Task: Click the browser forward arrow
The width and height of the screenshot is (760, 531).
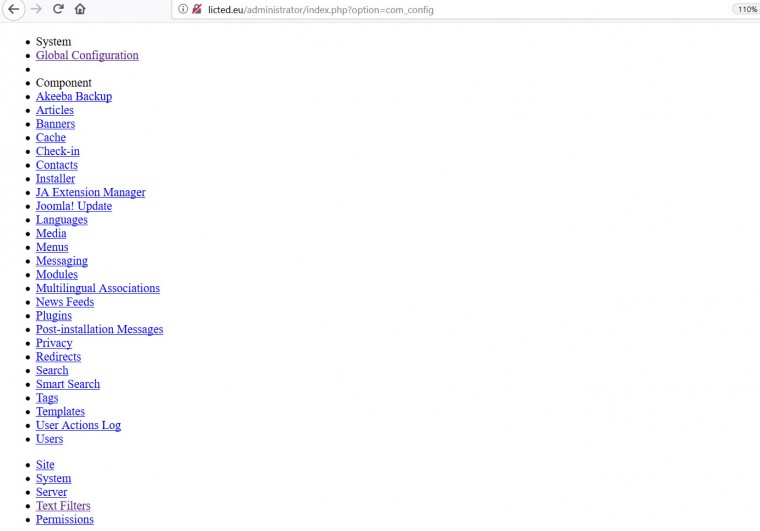Action: [36, 9]
